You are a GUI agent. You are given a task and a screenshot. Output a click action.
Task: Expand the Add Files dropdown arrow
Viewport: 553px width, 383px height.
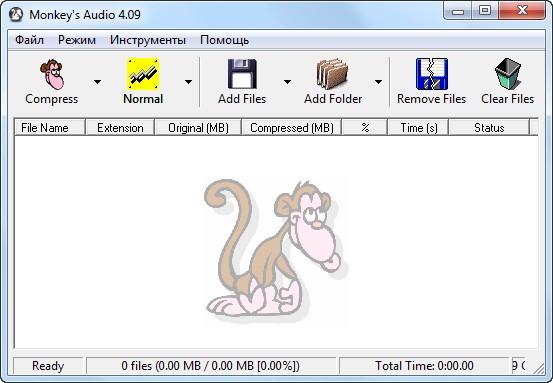point(287,82)
